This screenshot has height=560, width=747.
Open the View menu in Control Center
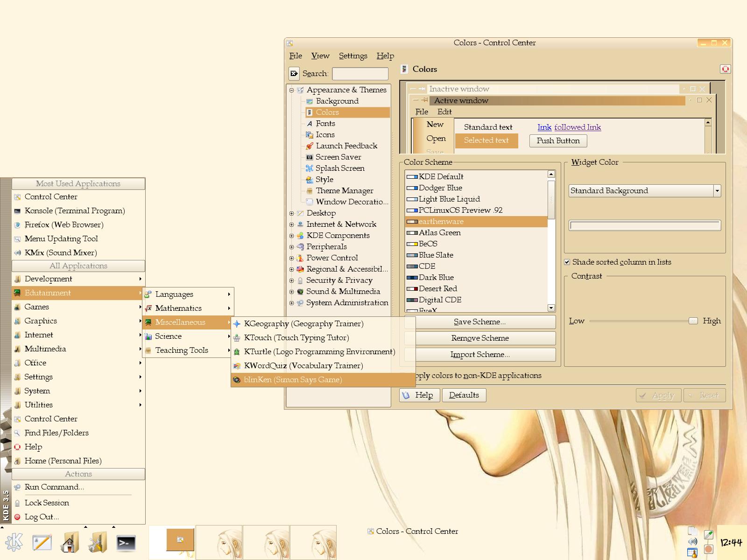point(320,56)
